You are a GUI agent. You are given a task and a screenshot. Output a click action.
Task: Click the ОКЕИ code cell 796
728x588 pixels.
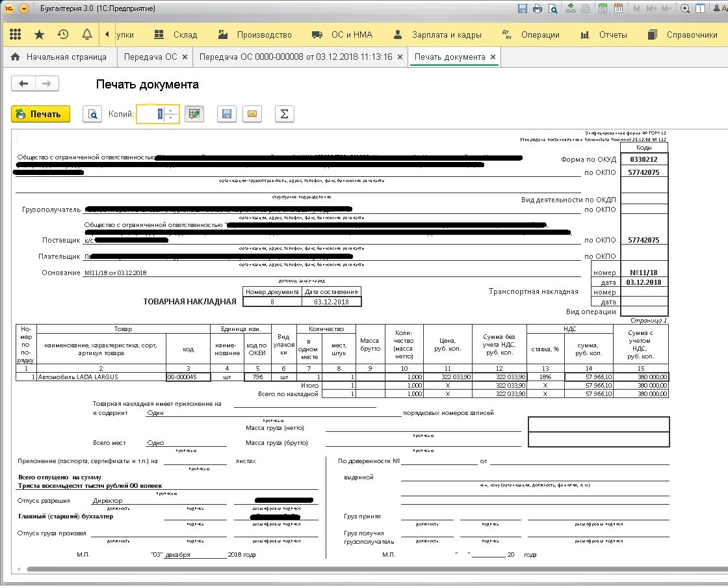(x=257, y=377)
